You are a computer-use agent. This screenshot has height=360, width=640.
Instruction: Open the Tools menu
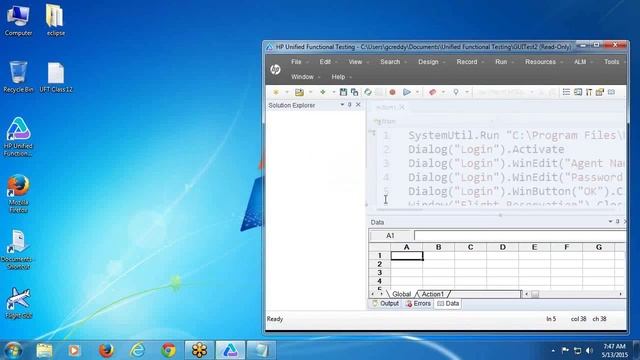click(611, 62)
